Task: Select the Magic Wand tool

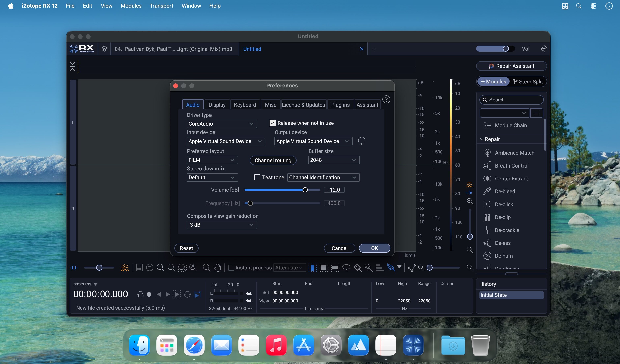Action: [x=369, y=268]
